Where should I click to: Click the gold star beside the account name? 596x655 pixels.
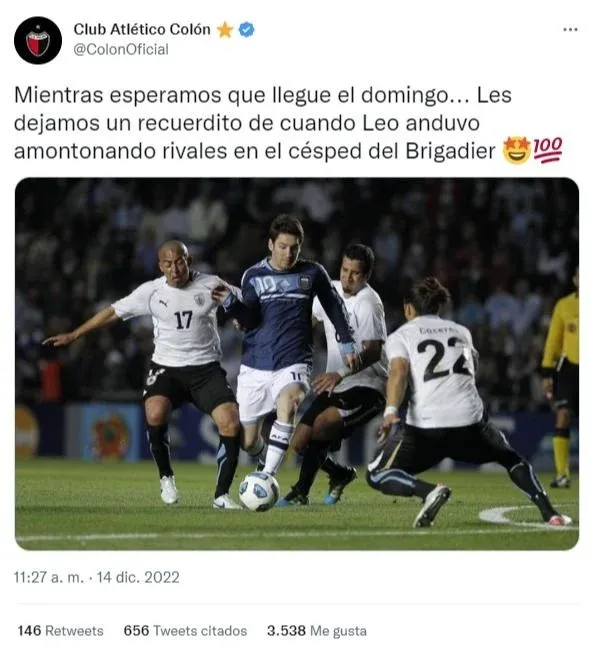[225, 30]
